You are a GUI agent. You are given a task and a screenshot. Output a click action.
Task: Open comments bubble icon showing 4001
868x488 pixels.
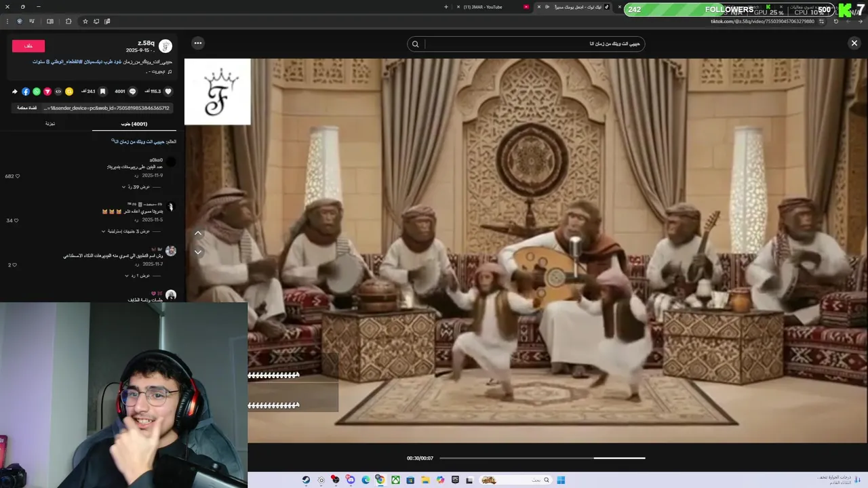pos(132,91)
